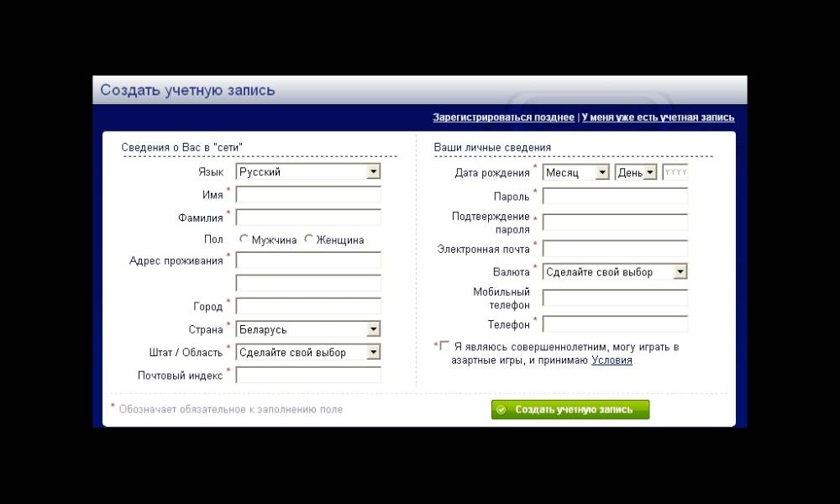Screen dimensions: 840x504
Task: Click the Пароль password field
Action: coord(615,196)
